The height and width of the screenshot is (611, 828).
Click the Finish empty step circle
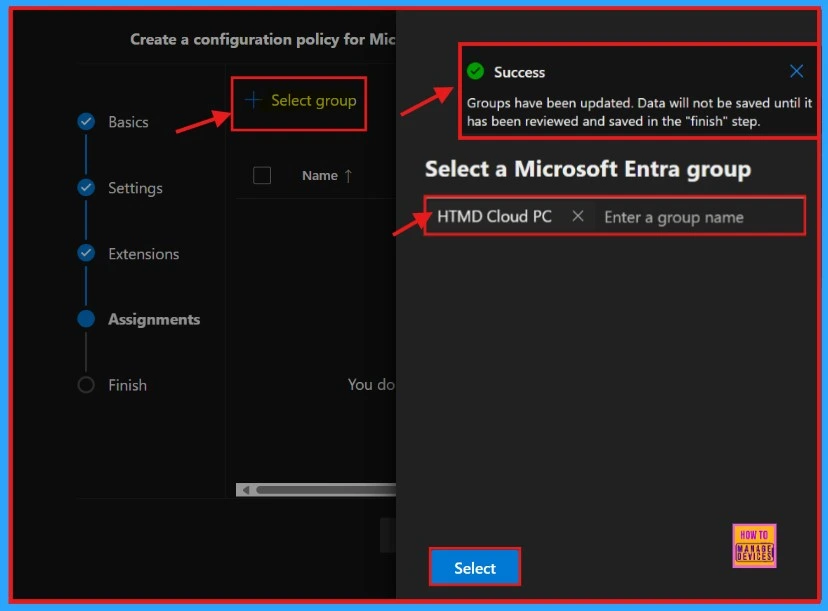pos(86,384)
